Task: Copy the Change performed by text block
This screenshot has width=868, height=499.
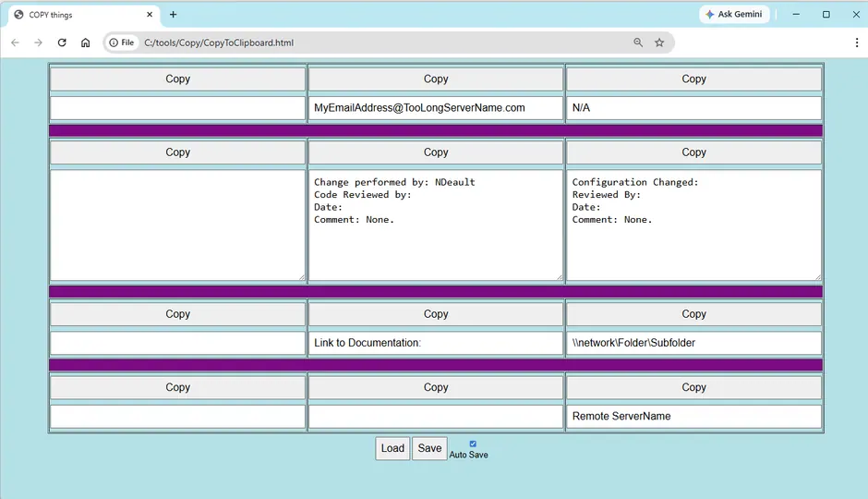Action: pyautogui.click(x=436, y=152)
